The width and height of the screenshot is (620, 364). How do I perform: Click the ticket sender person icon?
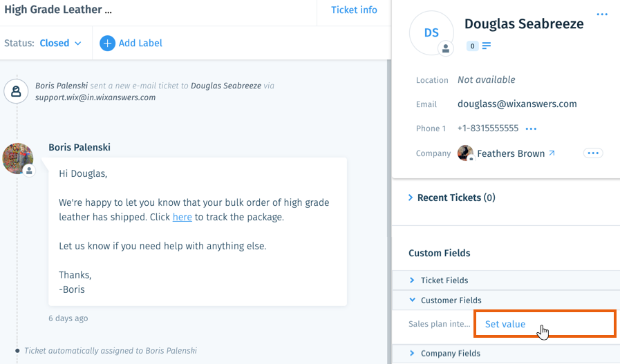tap(16, 91)
